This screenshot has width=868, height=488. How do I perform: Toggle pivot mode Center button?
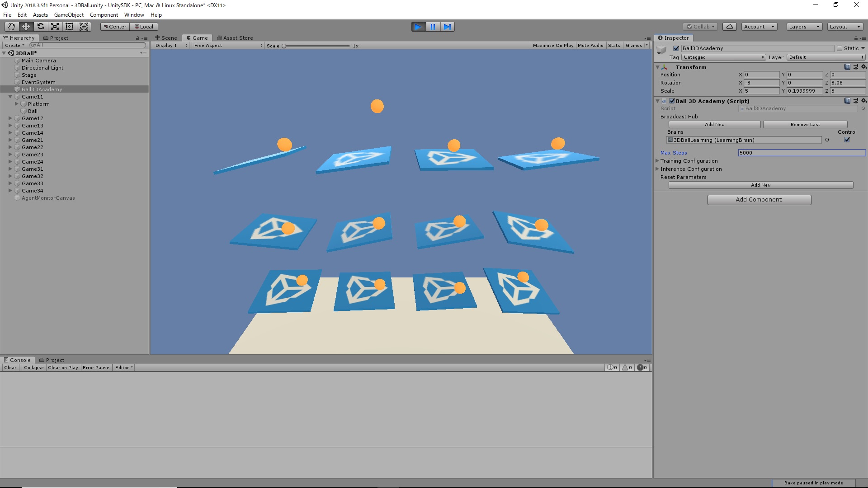(x=115, y=27)
